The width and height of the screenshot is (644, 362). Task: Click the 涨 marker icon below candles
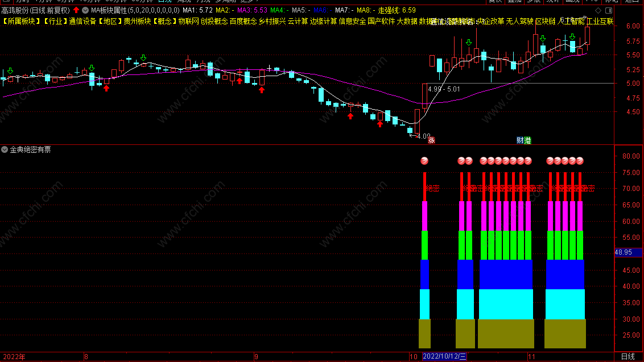tap(431, 140)
